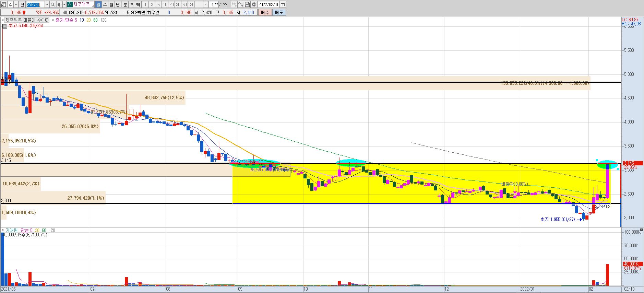Click the green 신 badge icon
Viewport: 644px width, 293px height.
tap(70, 4)
